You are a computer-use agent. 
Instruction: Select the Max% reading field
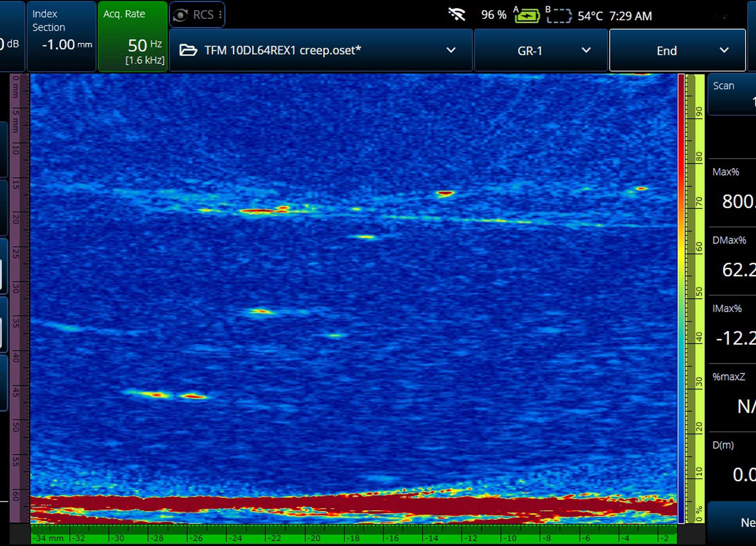(732, 192)
